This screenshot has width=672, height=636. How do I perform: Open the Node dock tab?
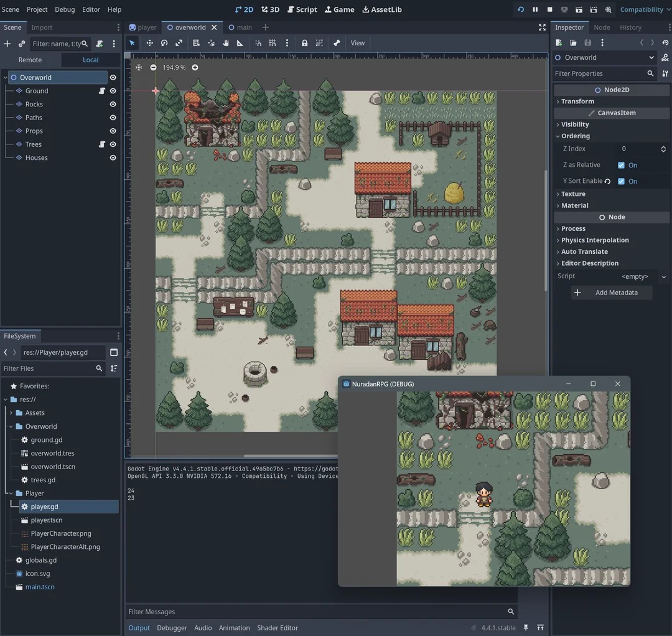click(x=602, y=27)
